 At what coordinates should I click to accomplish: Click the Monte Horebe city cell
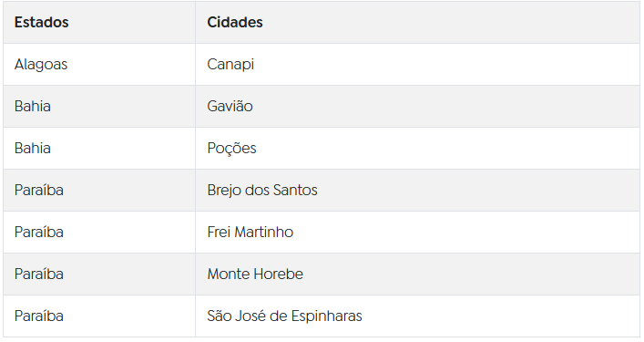point(417,274)
